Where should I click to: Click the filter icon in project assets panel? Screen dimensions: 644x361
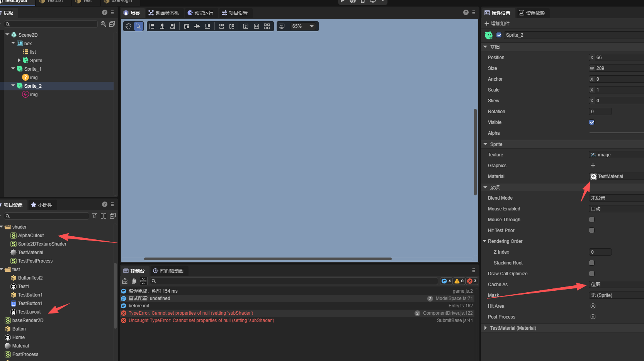tap(94, 216)
